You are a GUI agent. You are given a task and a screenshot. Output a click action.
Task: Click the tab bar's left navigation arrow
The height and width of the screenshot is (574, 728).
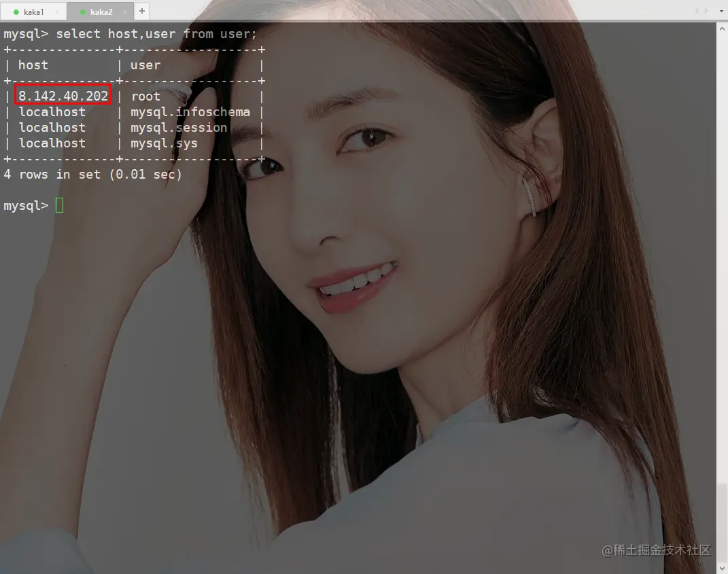tap(697, 11)
